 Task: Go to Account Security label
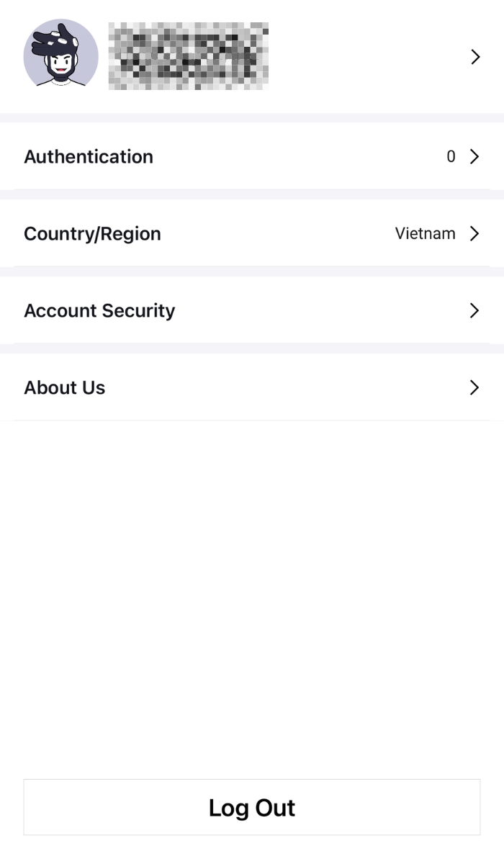tap(99, 310)
